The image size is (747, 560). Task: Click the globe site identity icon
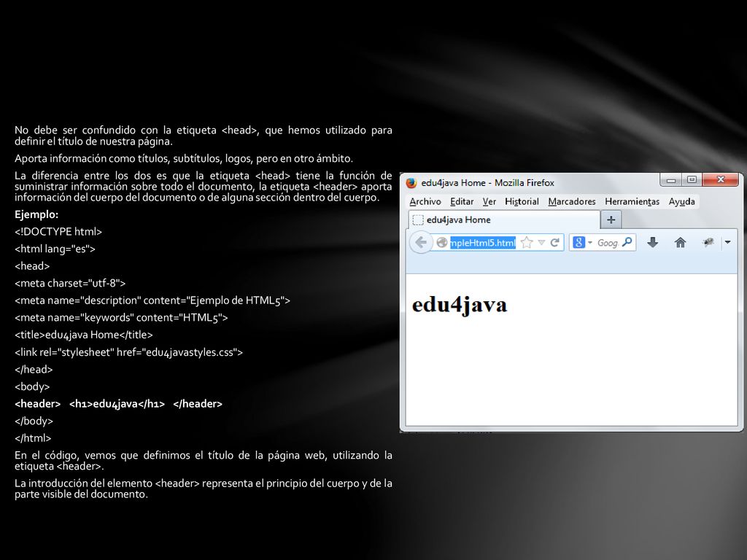442,243
